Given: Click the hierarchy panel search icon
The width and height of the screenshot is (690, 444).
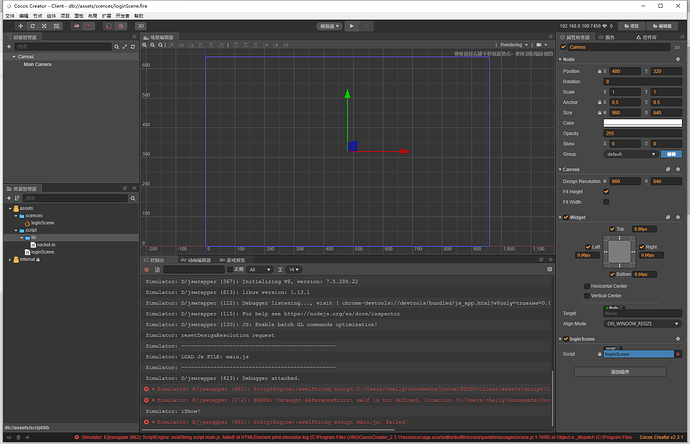Looking at the screenshot, I should point(117,47).
